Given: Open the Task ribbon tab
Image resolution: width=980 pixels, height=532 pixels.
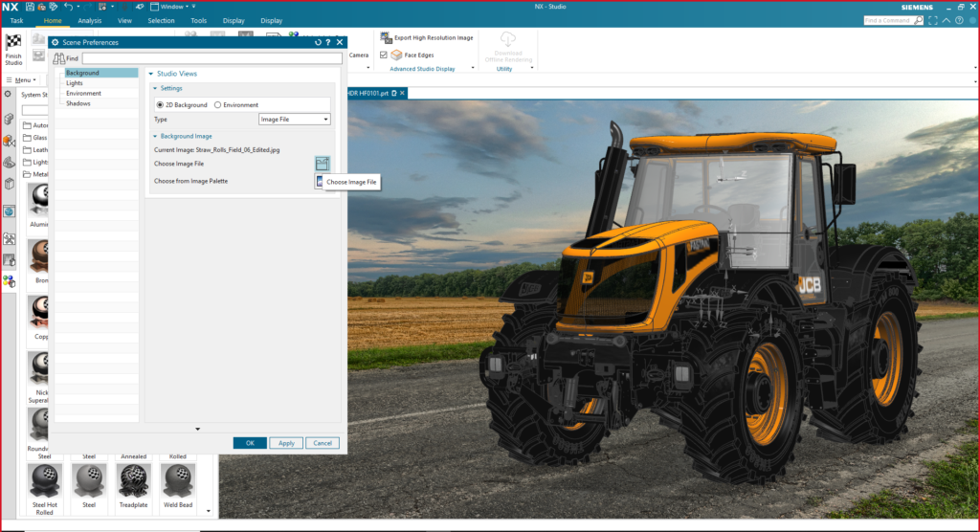Looking at the screenshot, I should pyautogui.click(x=17, y=21).
